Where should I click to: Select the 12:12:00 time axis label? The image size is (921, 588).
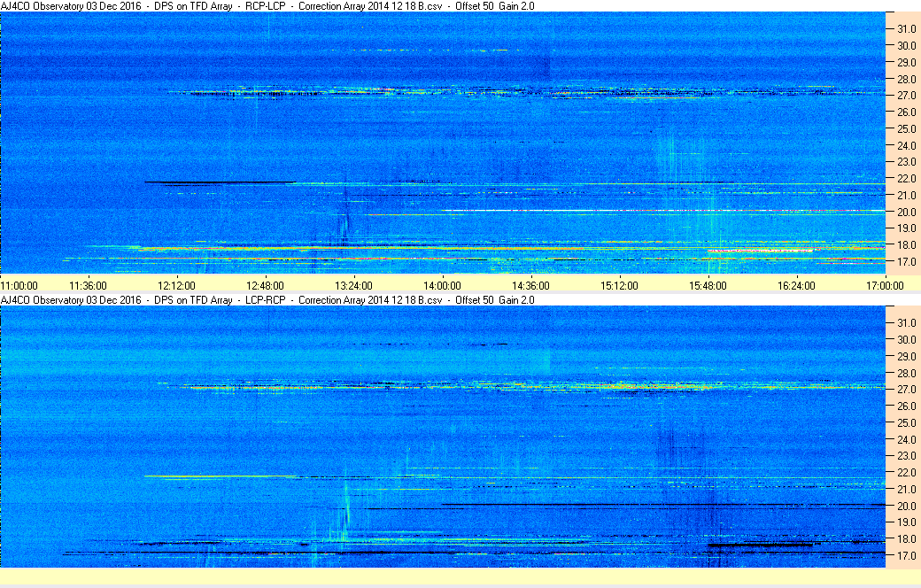click(176, 285)
